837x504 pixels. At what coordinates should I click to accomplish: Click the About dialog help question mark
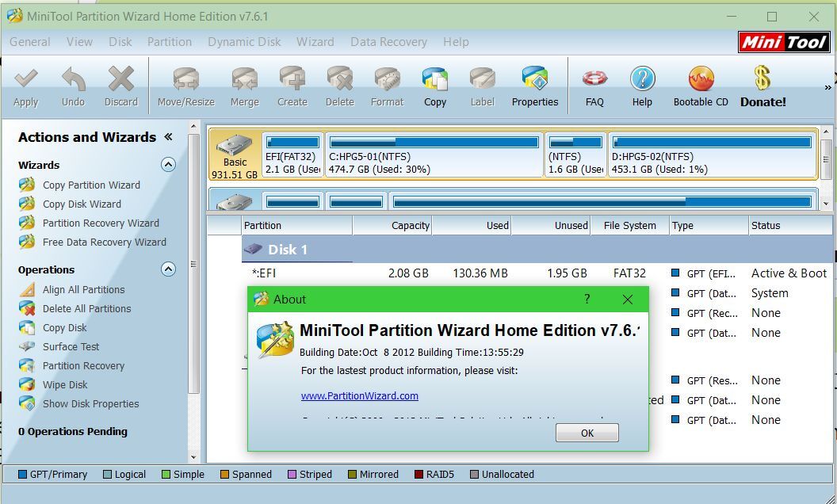[587, 299]
